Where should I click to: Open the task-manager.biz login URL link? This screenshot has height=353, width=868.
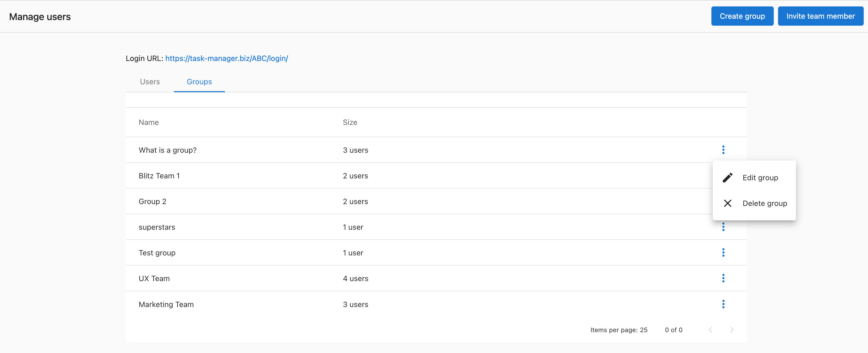227,59
